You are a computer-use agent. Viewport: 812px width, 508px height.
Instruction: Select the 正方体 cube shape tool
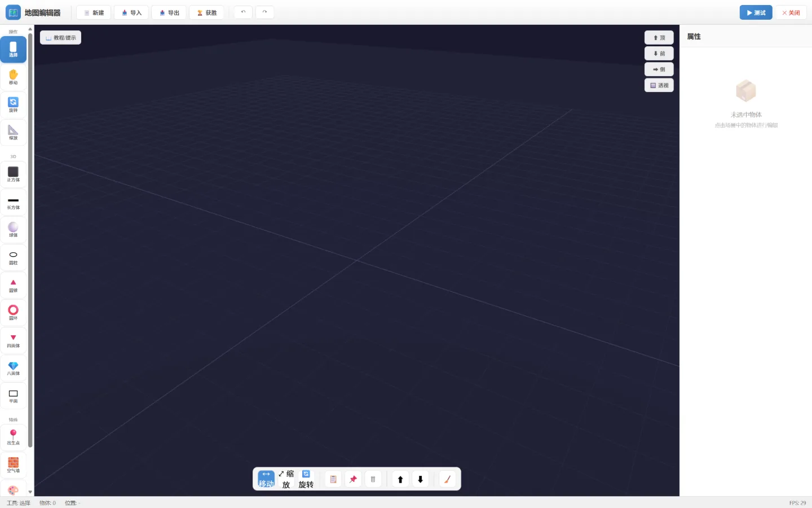[13, 174]
